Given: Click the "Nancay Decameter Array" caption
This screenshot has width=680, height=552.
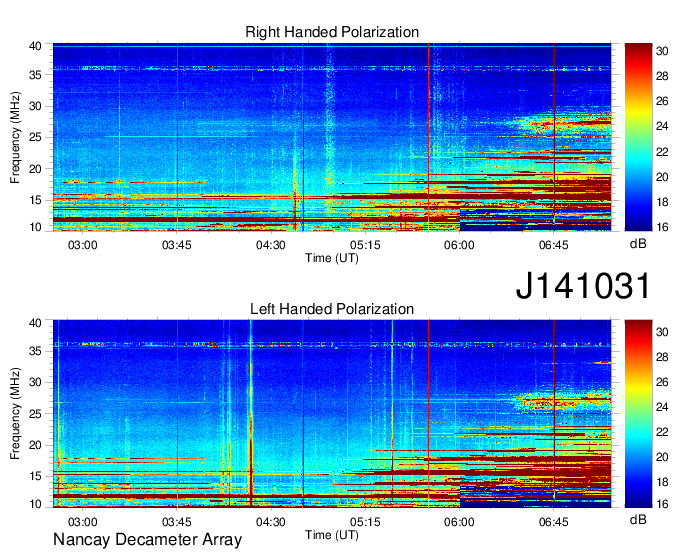Looking at the screenshot, I should [x=147, y=539].
